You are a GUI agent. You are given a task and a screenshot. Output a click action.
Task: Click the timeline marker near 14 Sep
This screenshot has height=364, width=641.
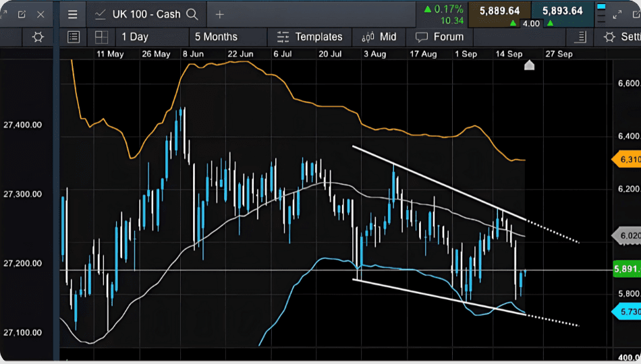click(x=529, y=65)
